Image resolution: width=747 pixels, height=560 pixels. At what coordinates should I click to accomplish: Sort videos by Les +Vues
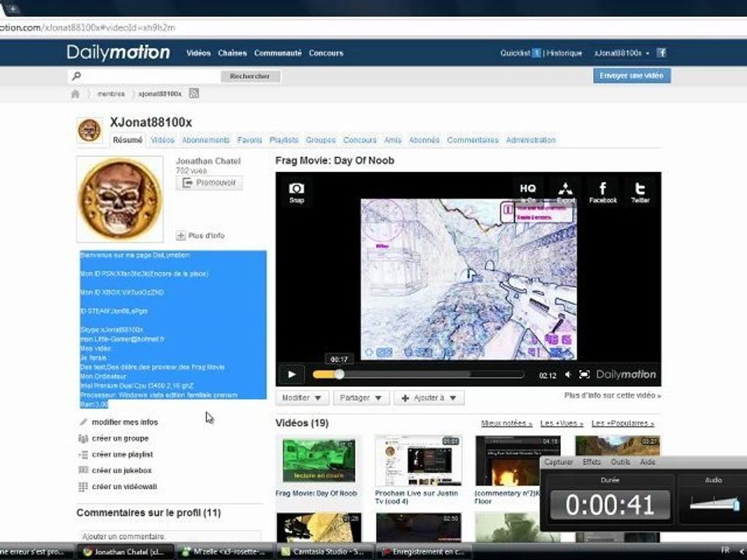pos(562,423)
